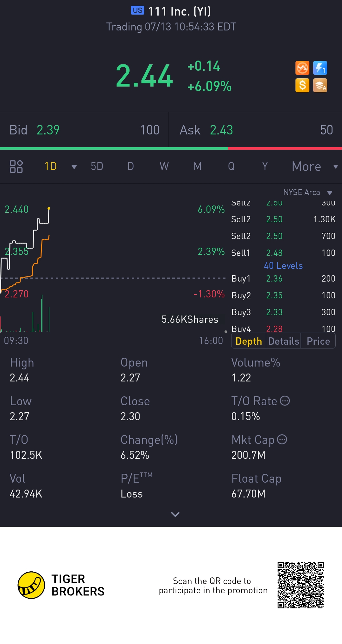Tap the Tiger Brokers logo
The height and width of the screenshot is (644, 342).
[31, 585]
